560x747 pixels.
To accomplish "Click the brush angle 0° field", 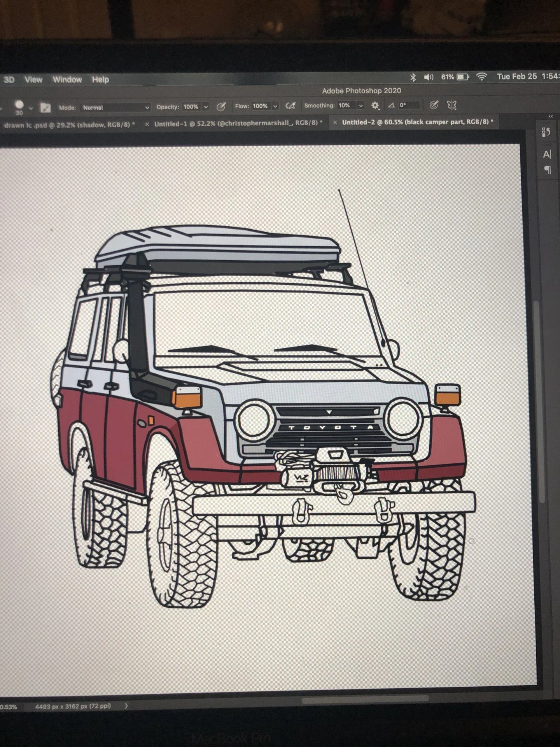I will (409, 105).
